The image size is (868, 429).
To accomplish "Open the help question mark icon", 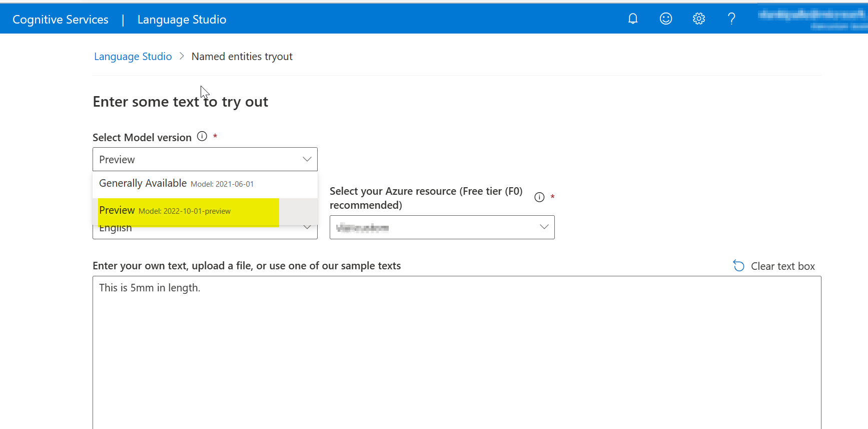I will (731, 19).
